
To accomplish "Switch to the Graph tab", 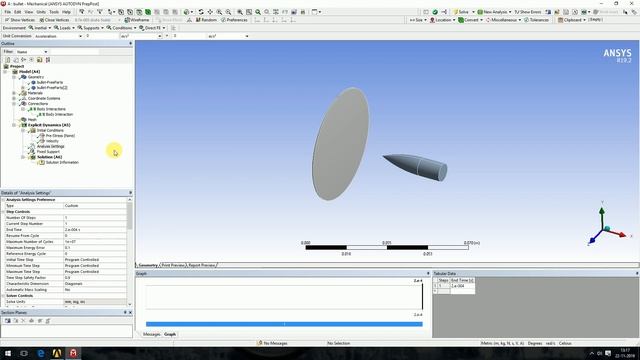I will (170, 334).
